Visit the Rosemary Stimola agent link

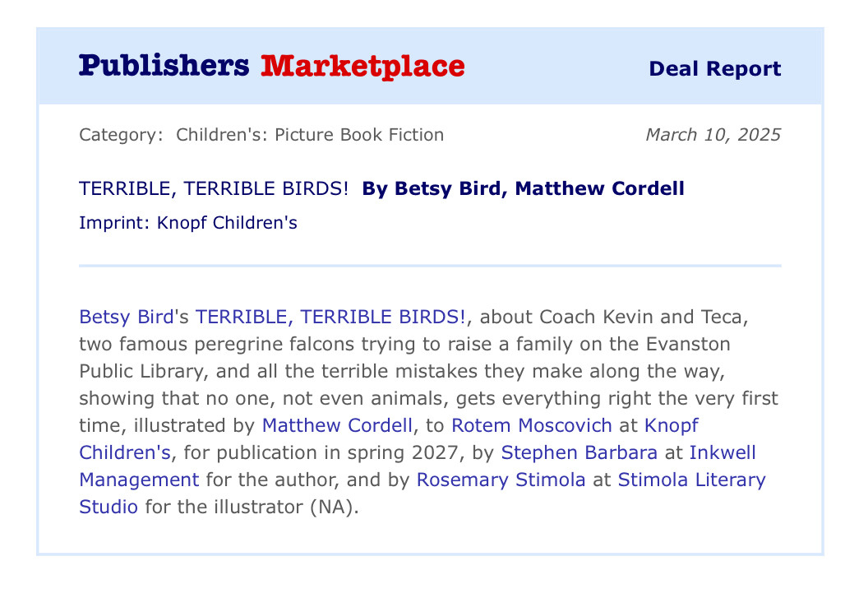501,480
